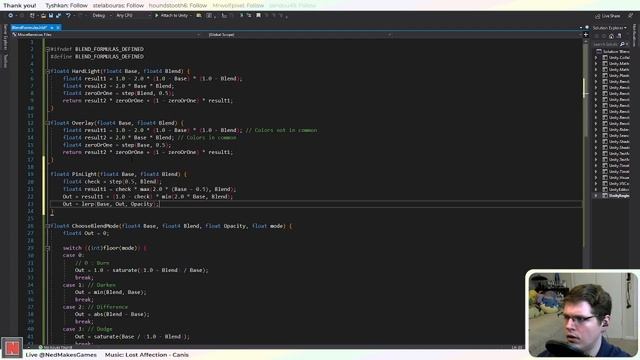This screenshot has width=640, height=360.
Task: Collapse the Overlay function outline box
Action: click(x=48, y=122)
